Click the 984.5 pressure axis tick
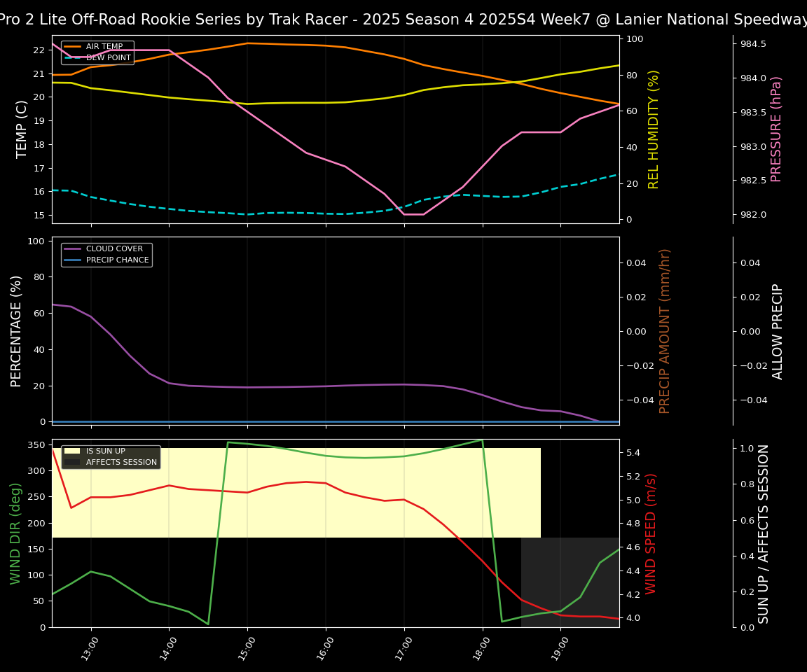This screenshot has width=807, height=672. coord(753,44)
